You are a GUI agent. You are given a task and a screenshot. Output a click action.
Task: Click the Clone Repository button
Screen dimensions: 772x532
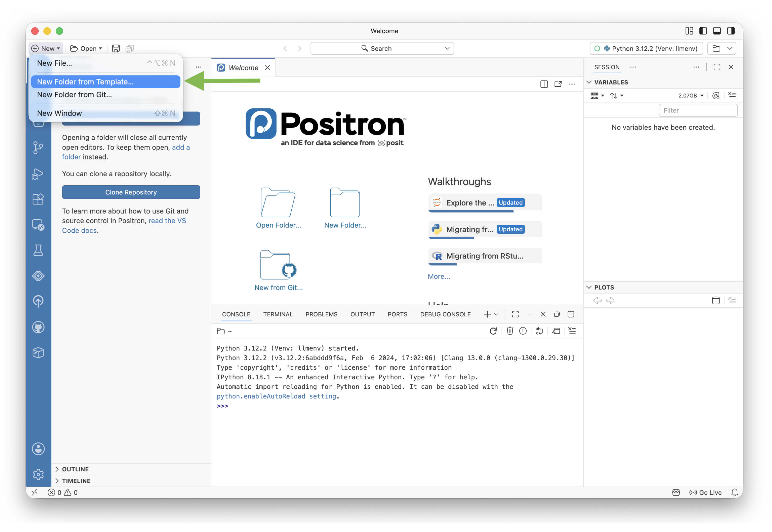point(131,192)
